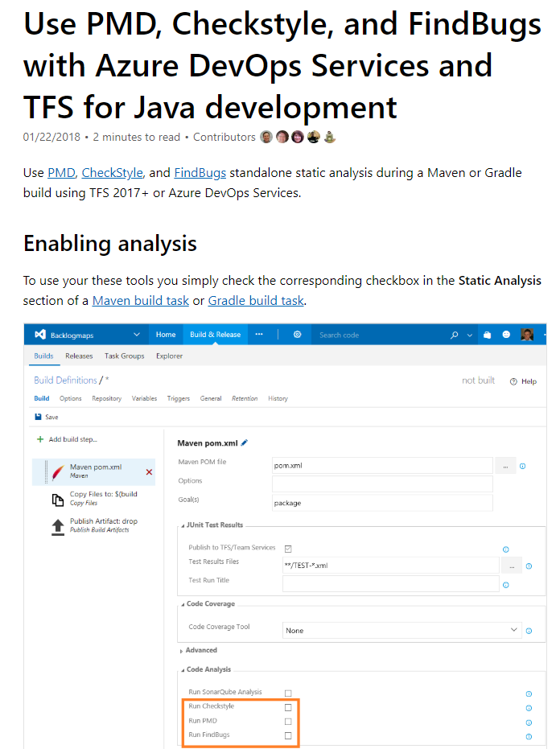Image resolution: width=560 pixels, height=749 pixels.
Task: Click info icon for Run Checkstyle
Action: click(529, 708)
